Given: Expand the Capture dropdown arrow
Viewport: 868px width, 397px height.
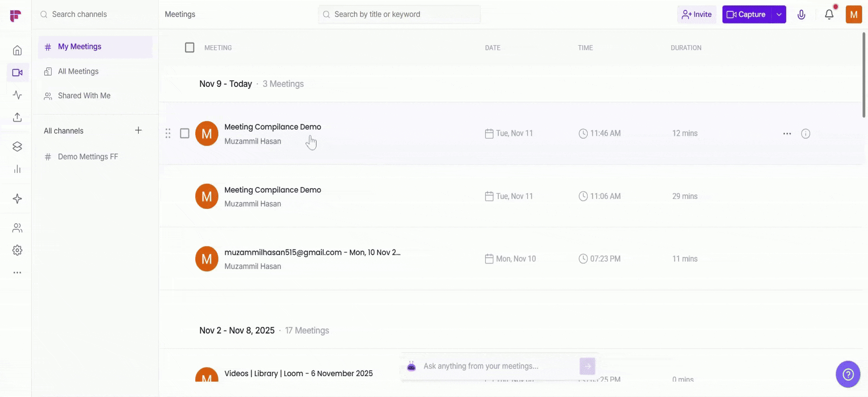Looking at the screenshot, I should [x=779, y=14].
